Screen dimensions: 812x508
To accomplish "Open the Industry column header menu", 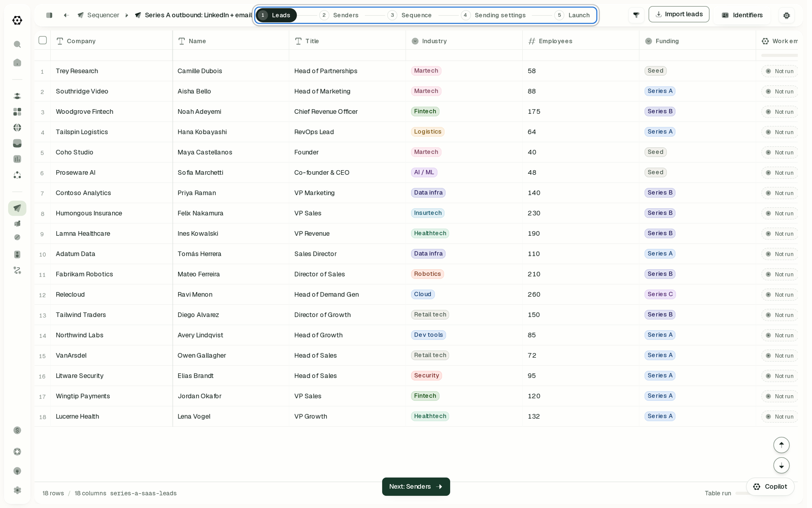I will click(464, 41).
